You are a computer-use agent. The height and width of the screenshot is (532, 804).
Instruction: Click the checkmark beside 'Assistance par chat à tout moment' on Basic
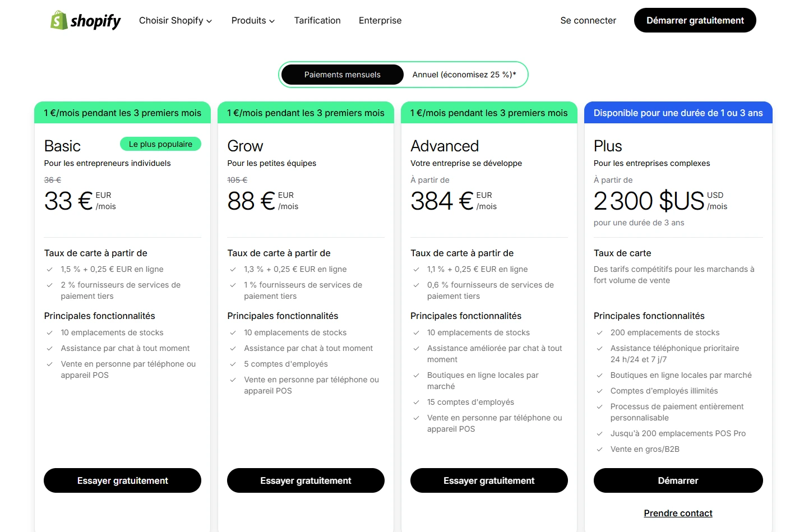click(x=49, y=348)
